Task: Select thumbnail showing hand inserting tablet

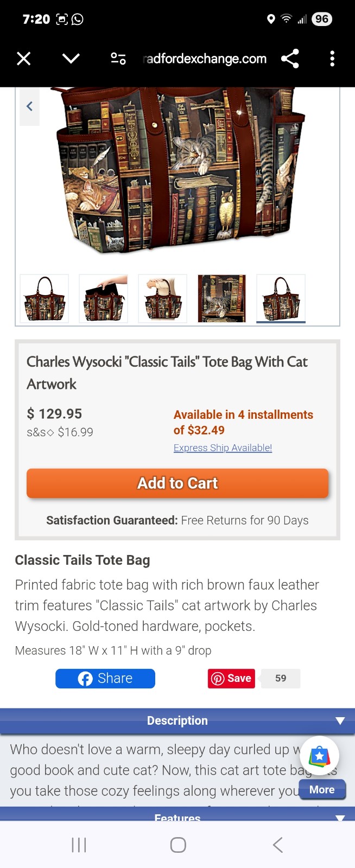Action: tap(104, 298)
